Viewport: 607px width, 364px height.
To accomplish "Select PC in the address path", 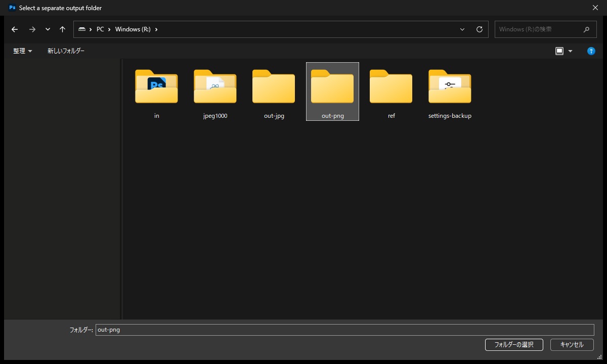I will click(100, 29).
